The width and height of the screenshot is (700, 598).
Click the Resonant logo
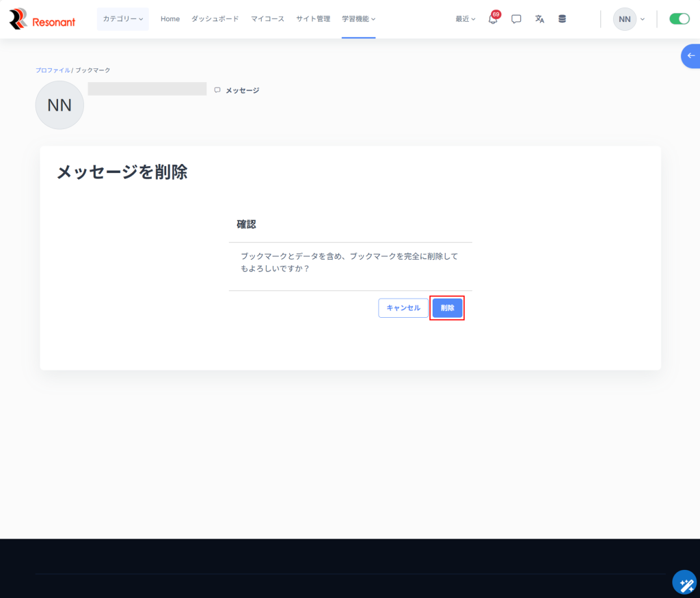click(x=42, y=19)
